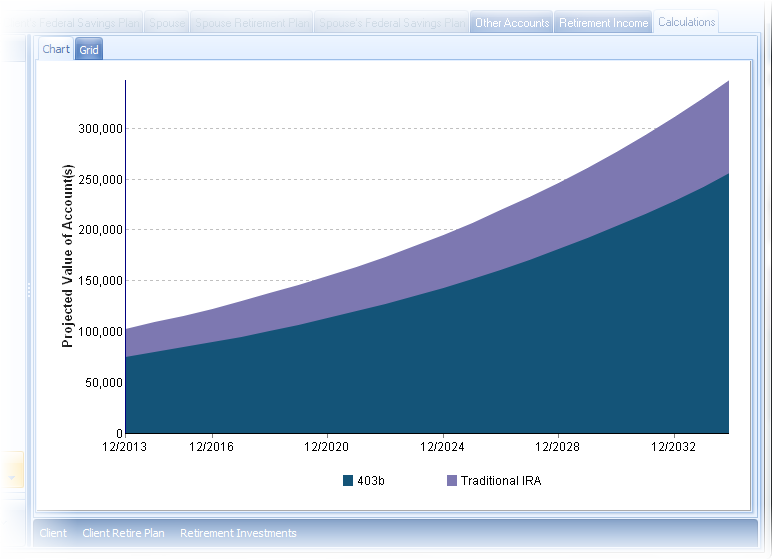Open the Other Accounts tab
This screenshot has height=560, width=772.
click(511, 22)
